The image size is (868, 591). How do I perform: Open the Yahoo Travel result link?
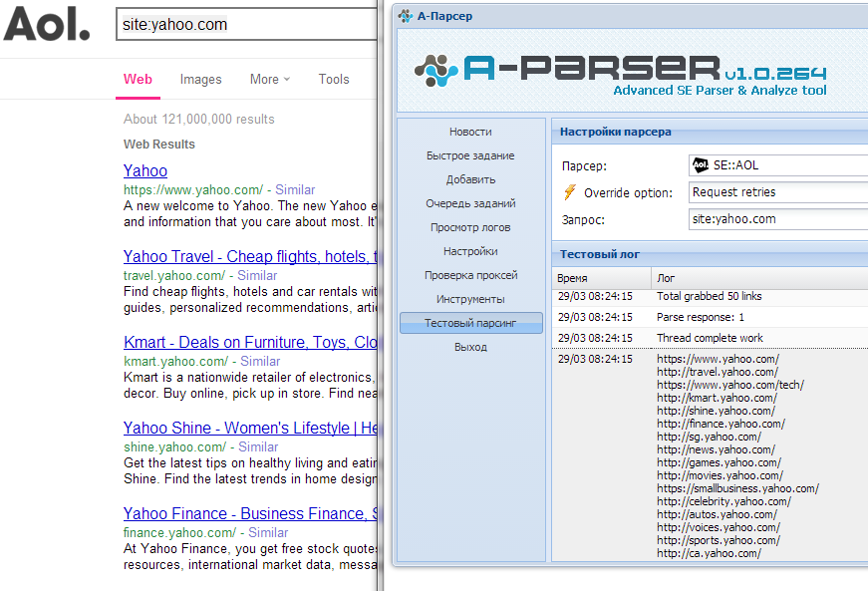tap(250, 256)
